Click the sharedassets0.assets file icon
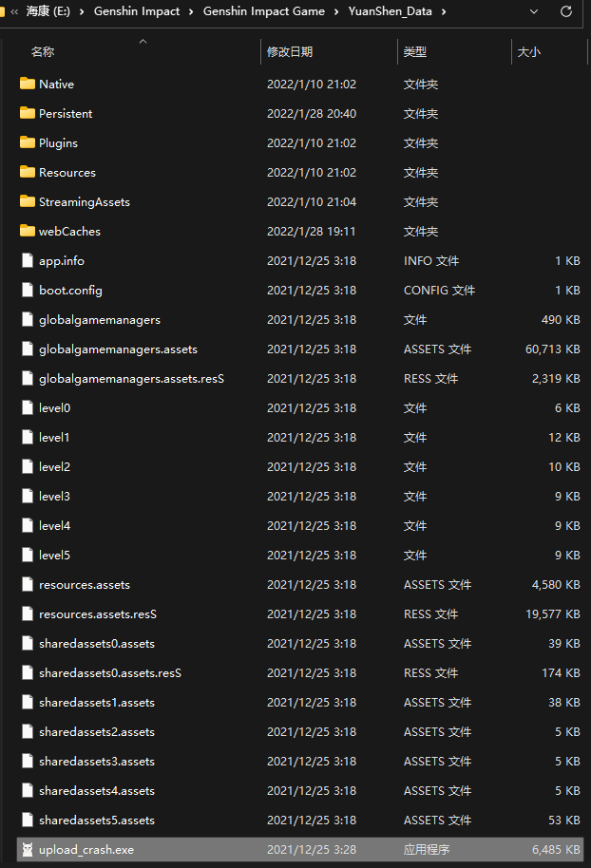591x868 pixels. point(28,643)
